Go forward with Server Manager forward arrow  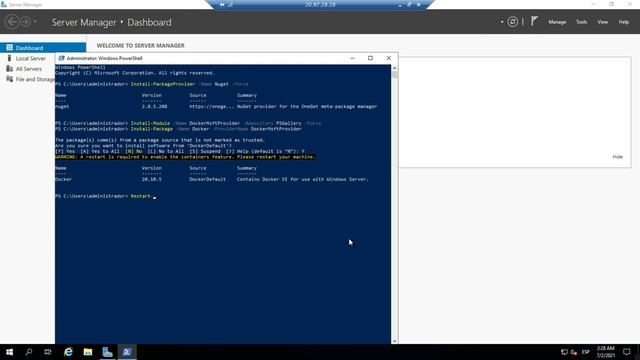tap(26, 22)
